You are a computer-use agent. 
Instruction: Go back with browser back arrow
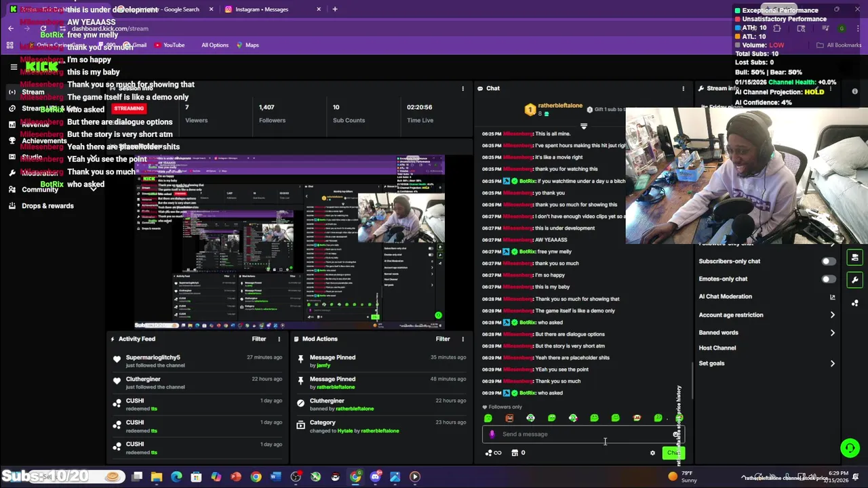tap(11, 28)
